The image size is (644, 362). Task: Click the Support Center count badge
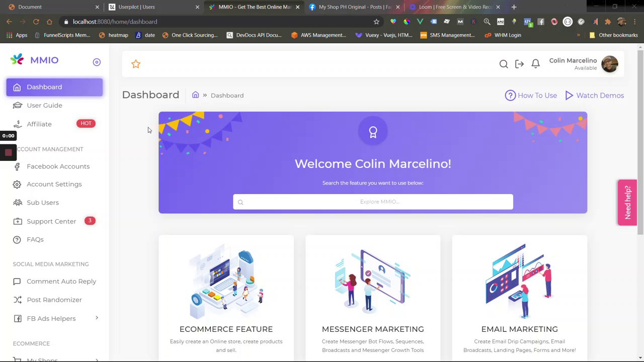[90, 221]
